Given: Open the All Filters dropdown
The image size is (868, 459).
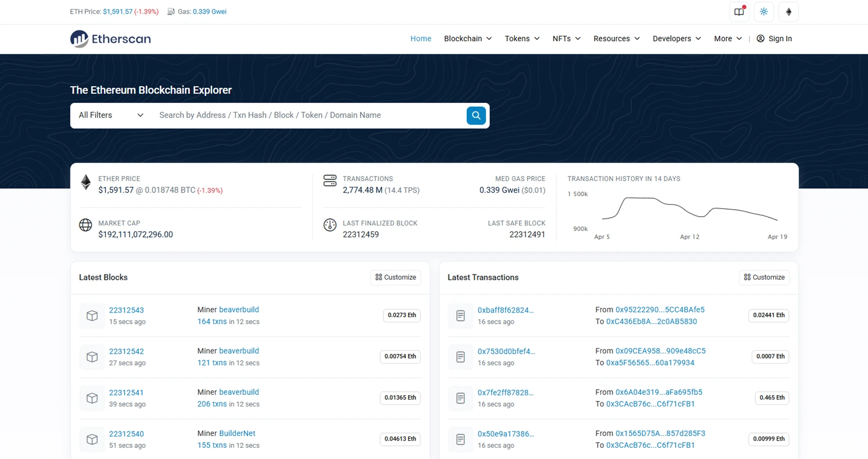Looking at the screenshot, I should click(x=111, y=115).
